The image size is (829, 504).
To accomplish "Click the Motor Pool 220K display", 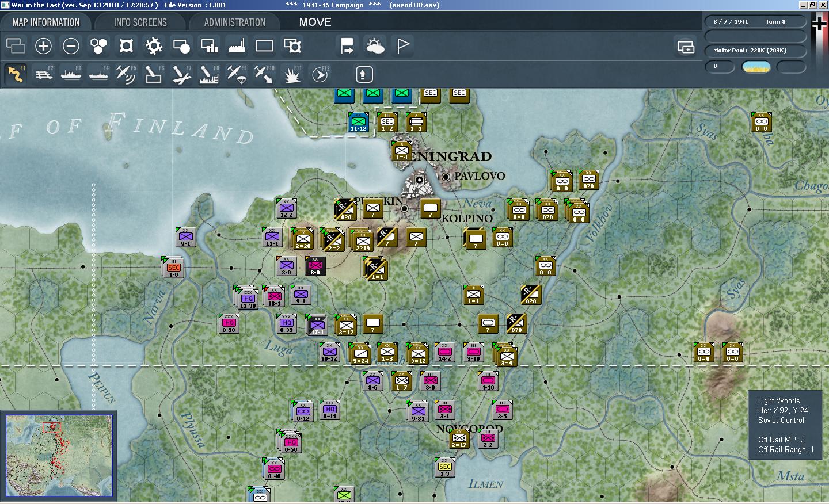I will point(755,50).
